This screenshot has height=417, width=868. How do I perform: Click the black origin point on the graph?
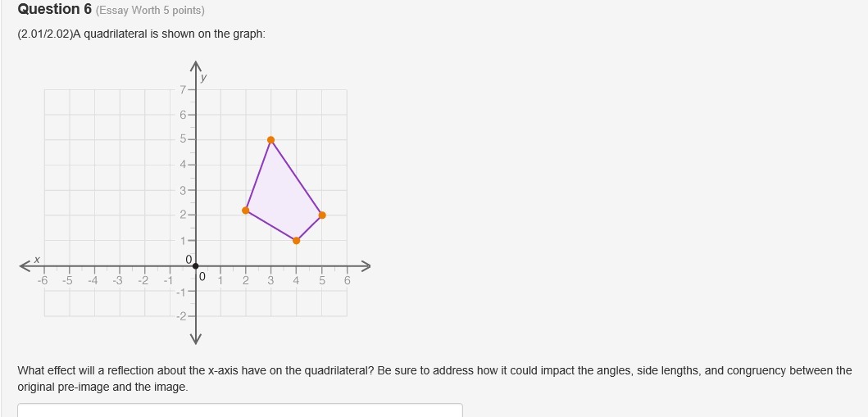click(195, 265)
